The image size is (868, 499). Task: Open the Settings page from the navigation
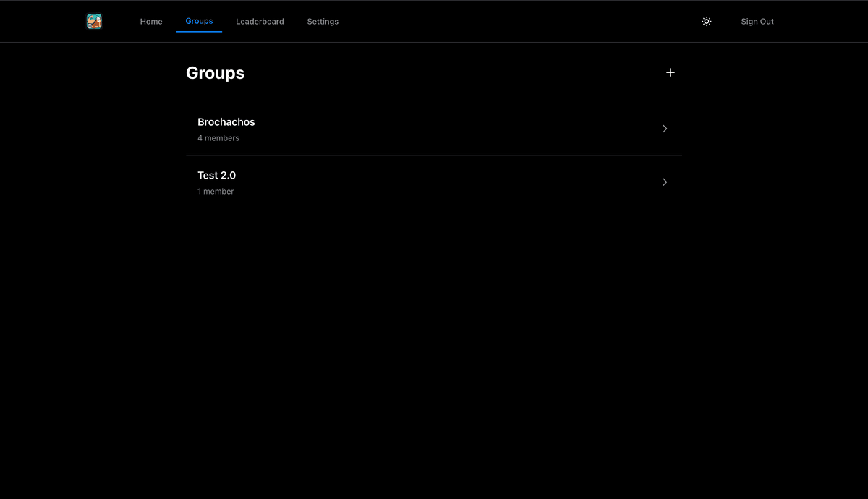pyautogui.click(x=323, y=21)
